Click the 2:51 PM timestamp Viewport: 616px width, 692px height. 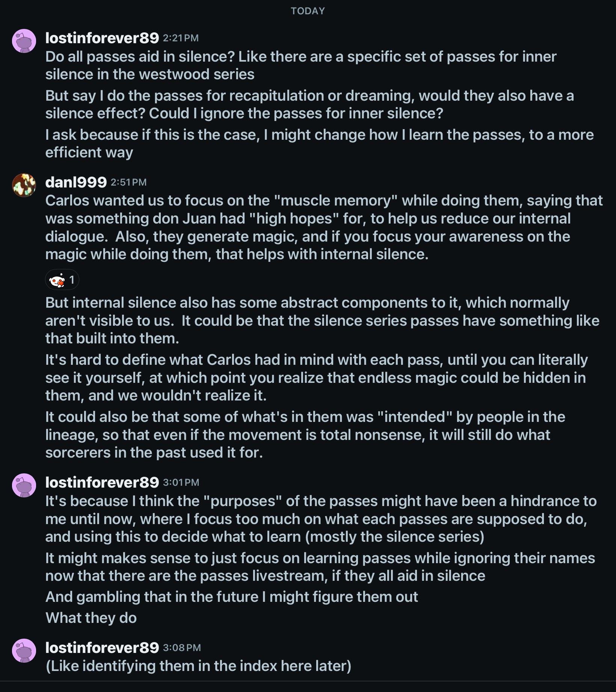tap(128, 183)
